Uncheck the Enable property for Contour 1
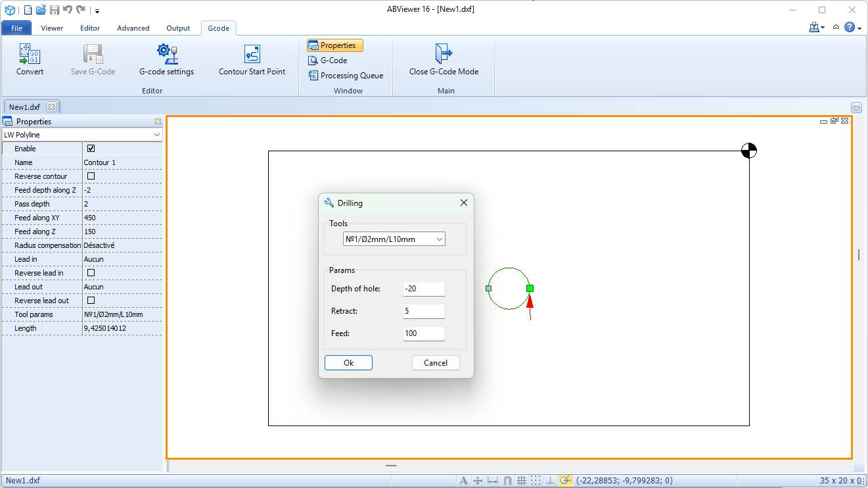The image size is (868, 488). click(91, 148)
